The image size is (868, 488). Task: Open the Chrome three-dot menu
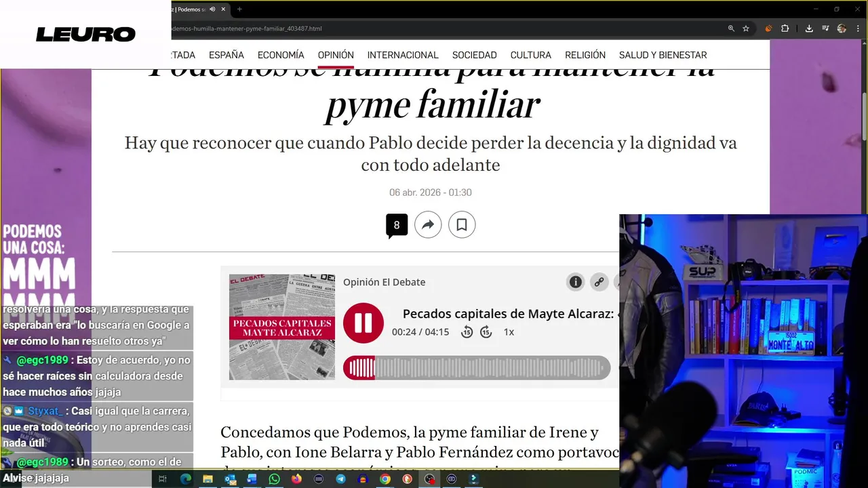pos(858,28)
